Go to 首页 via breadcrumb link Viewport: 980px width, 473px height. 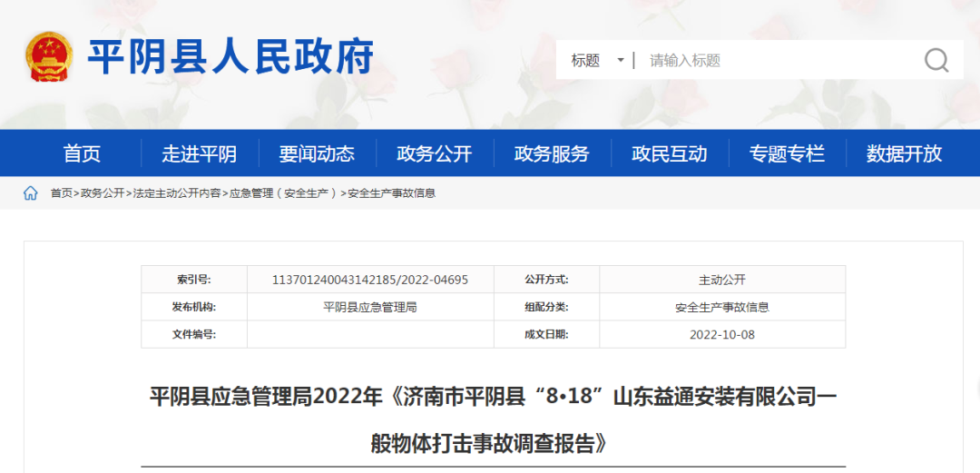pyautogui.click(x=62, y=193)
